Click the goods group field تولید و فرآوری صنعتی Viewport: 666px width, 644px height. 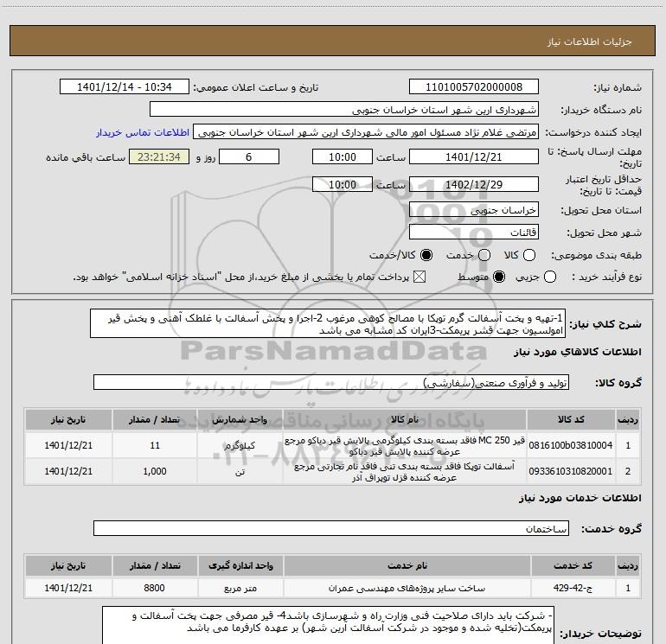[331, 382]
